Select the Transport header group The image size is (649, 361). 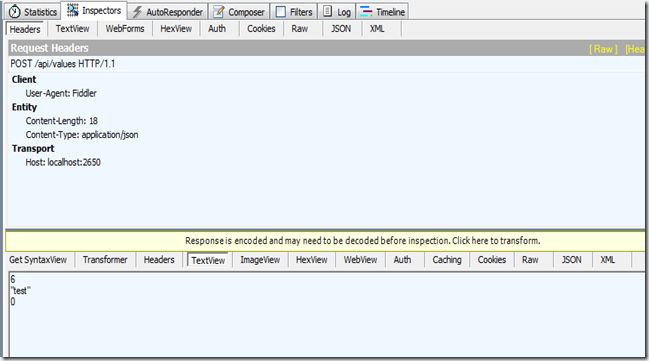(33, 149)
